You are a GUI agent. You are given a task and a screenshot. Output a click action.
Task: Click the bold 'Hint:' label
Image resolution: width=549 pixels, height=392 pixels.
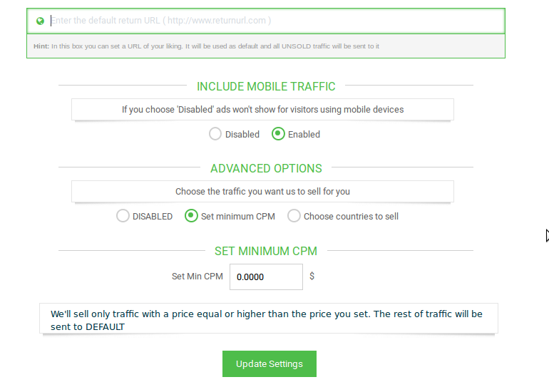(41, 46)
